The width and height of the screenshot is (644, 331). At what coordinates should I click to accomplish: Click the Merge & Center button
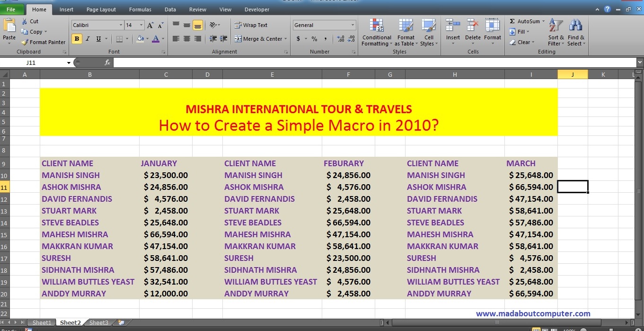258,38
